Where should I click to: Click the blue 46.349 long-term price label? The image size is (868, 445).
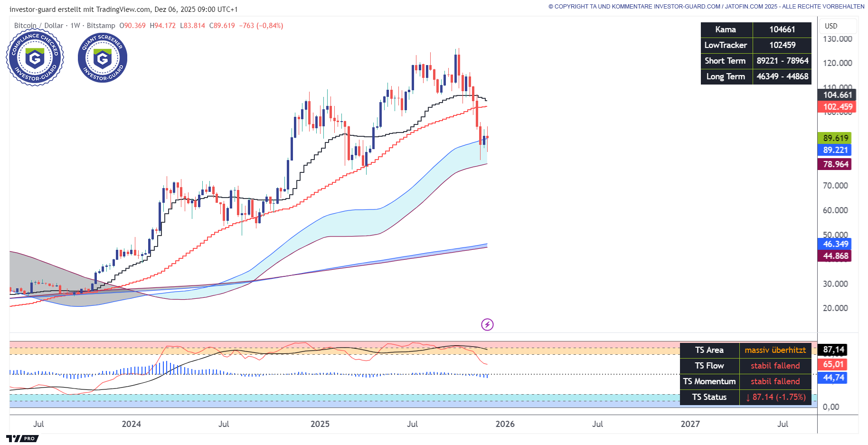coord(835,244)
